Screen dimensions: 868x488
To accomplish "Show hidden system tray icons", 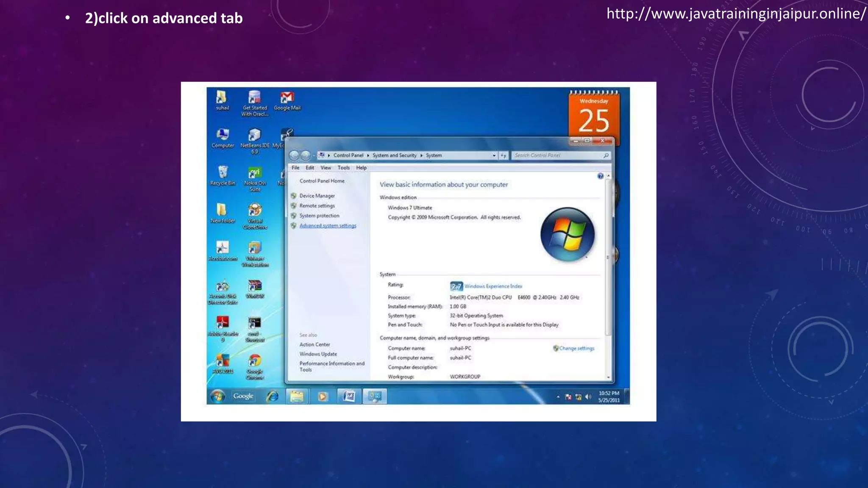I will click(558, 397).
